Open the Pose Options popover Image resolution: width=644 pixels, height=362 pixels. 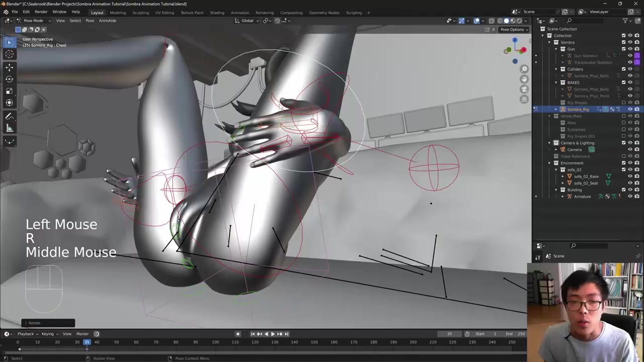pos(514,29)
